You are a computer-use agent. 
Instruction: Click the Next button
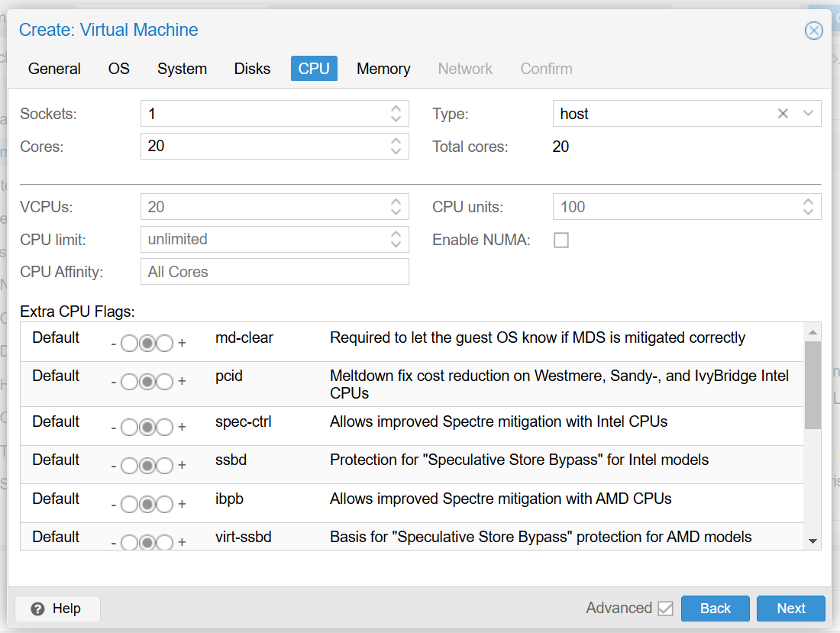790,609
